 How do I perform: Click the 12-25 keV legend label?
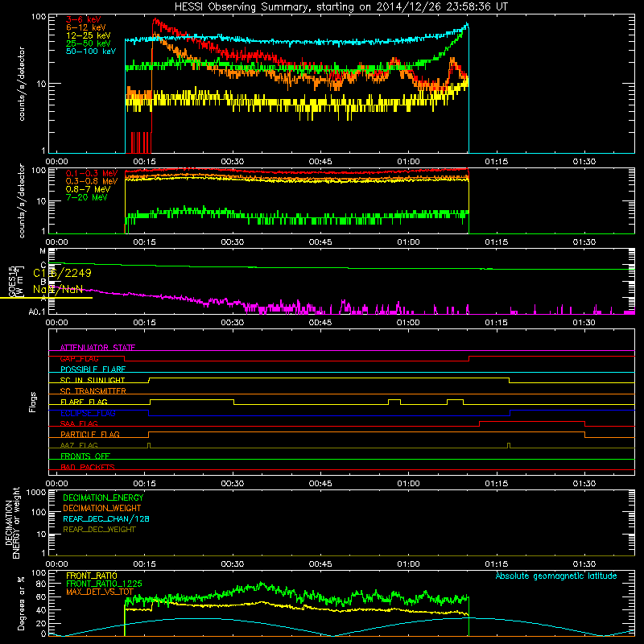coord(89,35)
